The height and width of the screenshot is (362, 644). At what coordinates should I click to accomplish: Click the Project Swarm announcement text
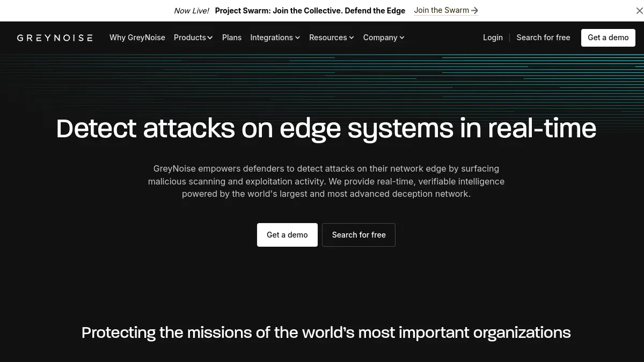coord(310,11)
